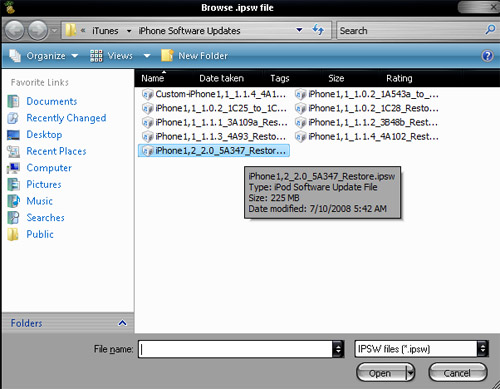Open the recent pages dropdown beside Forward
Screen dimensions: 500x389
(x=54, y=31)
